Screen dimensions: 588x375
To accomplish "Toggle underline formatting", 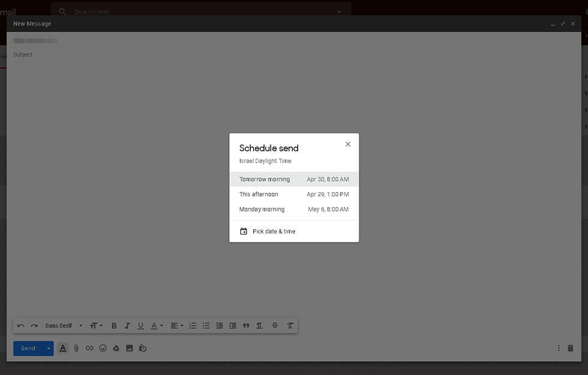I will pos(140,325).
